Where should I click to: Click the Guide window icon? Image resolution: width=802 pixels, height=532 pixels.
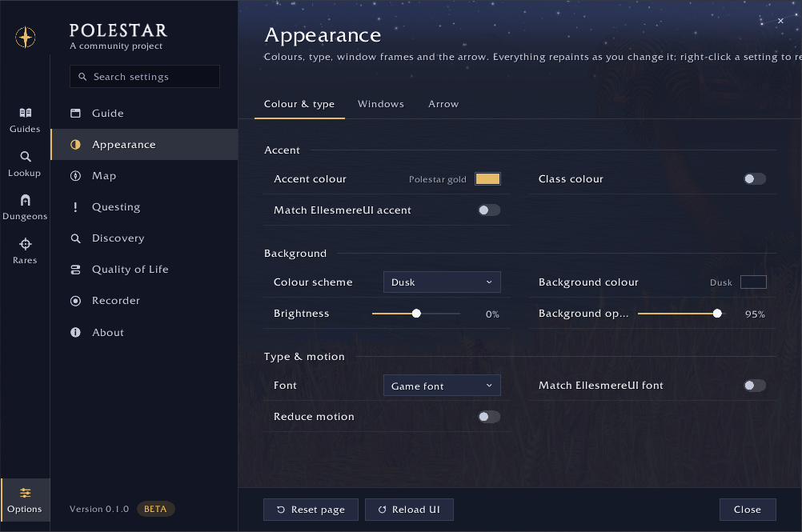pos(75,113)
